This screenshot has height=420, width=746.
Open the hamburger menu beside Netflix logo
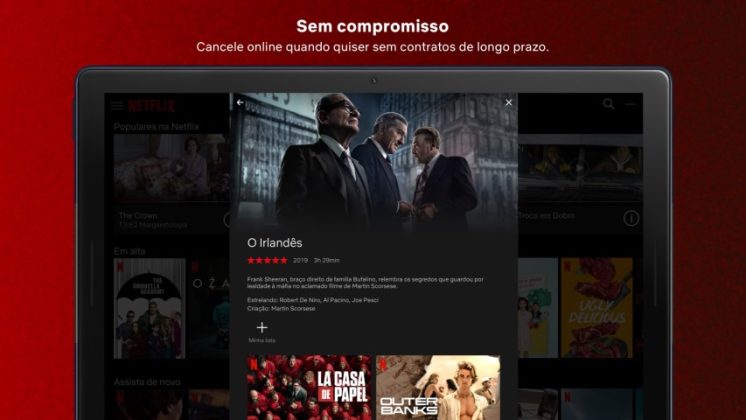click(117, 106)
